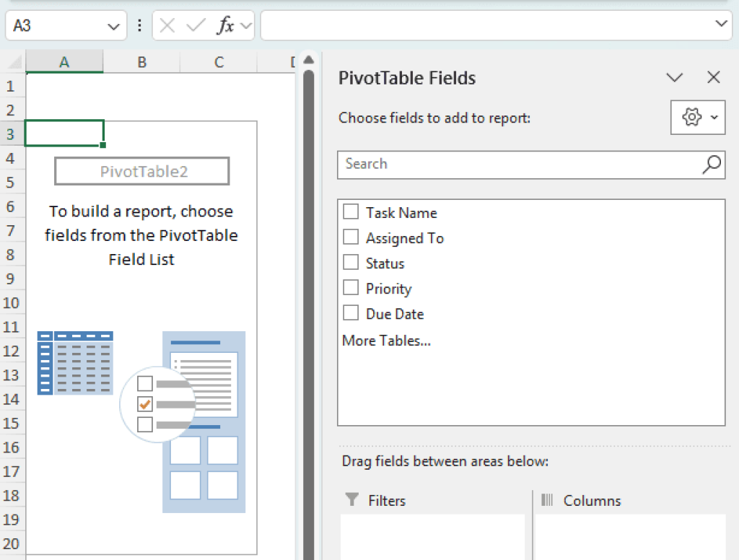Click the search magnifier in fields pane
This screenshot has height=560, width=739.
coord(712,165)
